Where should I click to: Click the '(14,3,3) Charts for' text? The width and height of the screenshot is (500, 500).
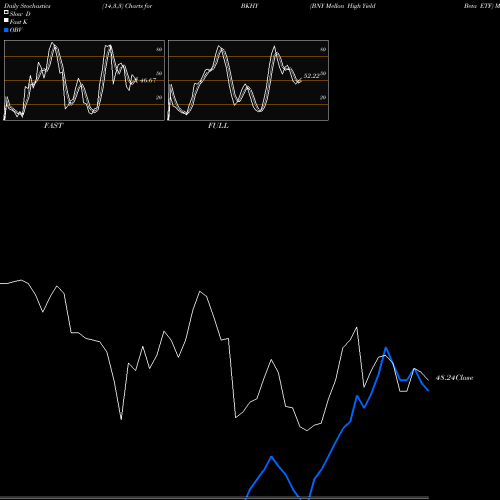[127, 6]
